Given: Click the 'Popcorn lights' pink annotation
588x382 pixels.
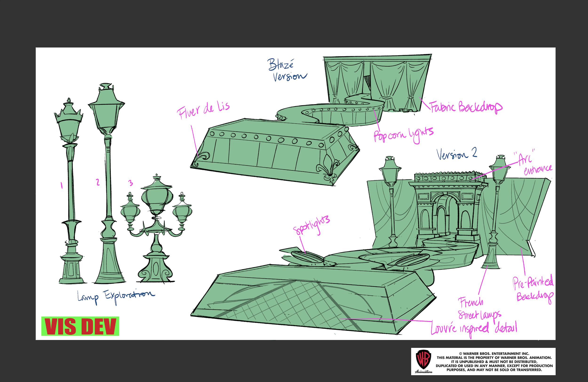Looking at the screenshot, I should click(x=403, y=134).
